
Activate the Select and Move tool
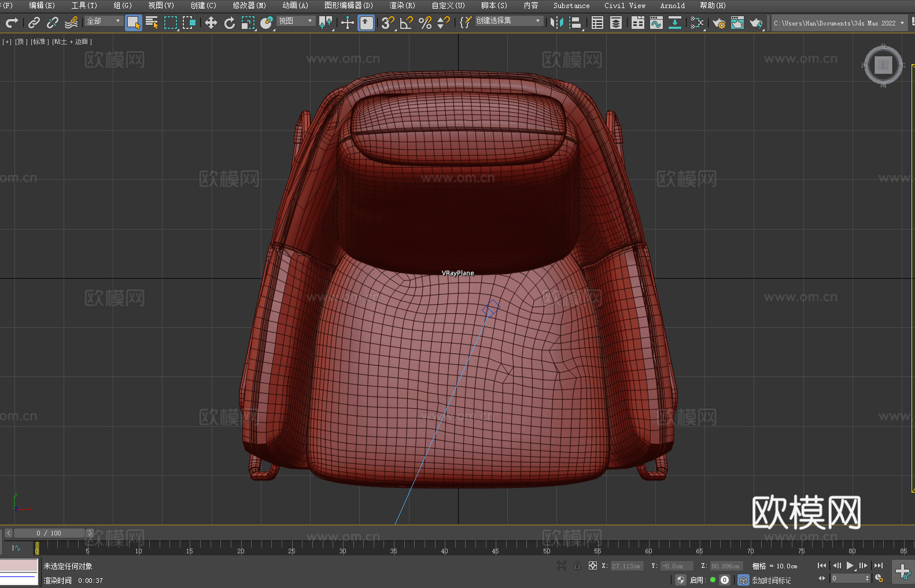(211, 23)
